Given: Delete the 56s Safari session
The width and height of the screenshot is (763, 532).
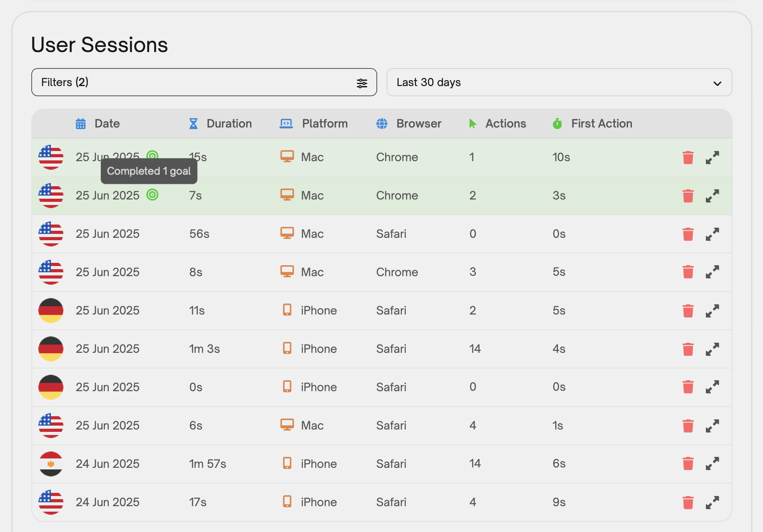Looking at the screenshot, I should [x=688, y=234].
